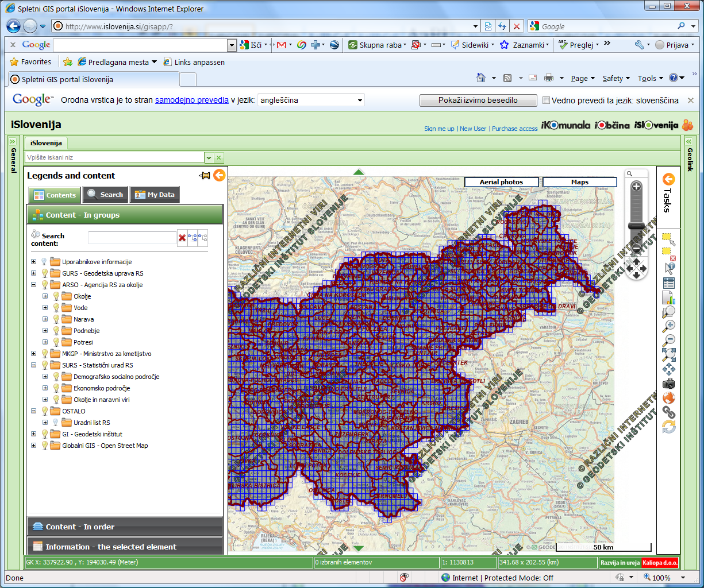This screenshot has width=704, height=588.
Task: Expand the GURS - Geodetska uprava RS node
Action: coord(33,273)
